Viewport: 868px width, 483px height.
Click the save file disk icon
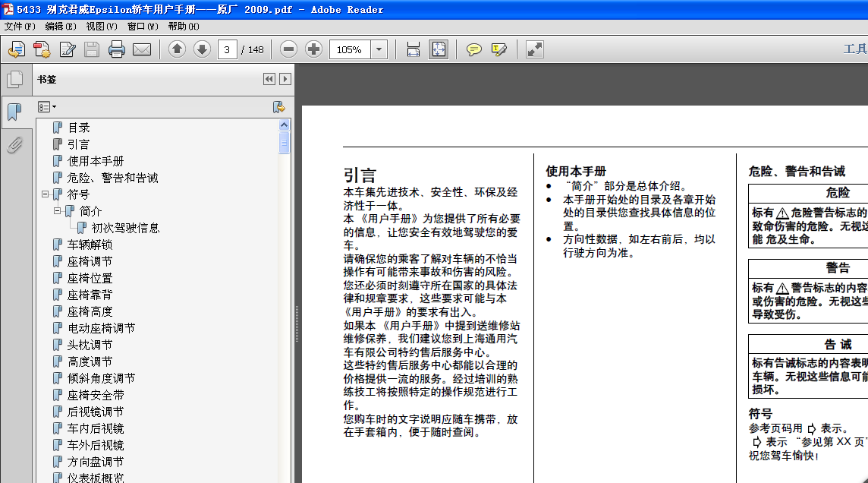(92, 49)
